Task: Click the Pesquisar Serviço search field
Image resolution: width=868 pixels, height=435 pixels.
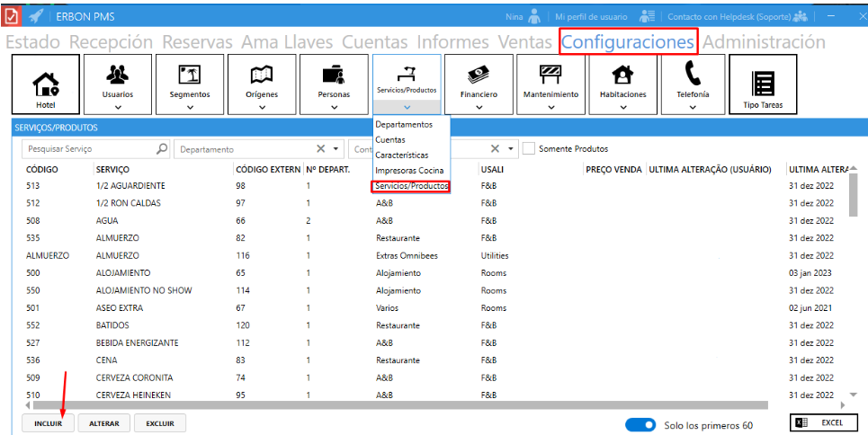Action: tap(90, 149)
